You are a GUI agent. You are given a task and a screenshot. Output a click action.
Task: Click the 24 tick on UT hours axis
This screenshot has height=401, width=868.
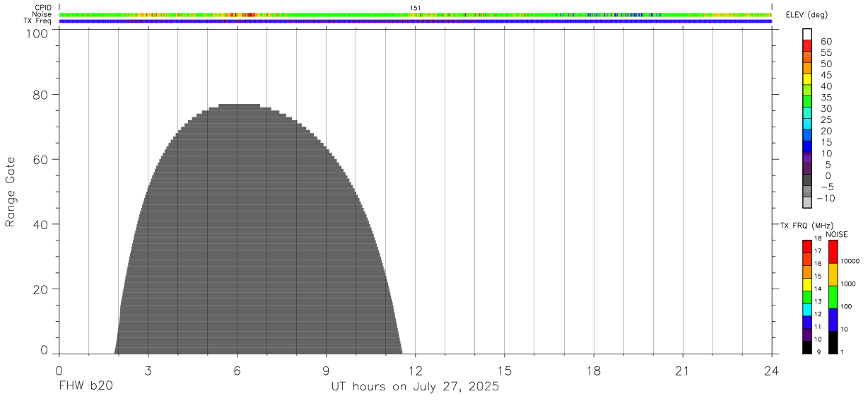point(772,371)
